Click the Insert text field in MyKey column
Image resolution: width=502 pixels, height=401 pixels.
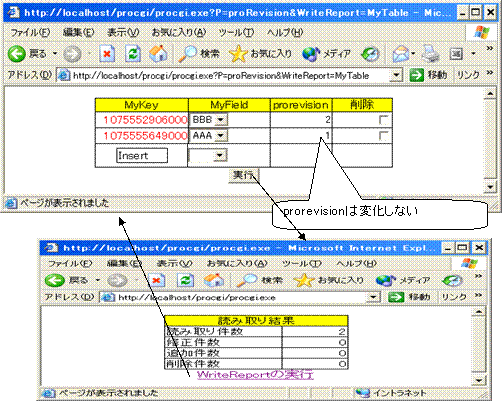pyautogui.click(x=142, y=156)
